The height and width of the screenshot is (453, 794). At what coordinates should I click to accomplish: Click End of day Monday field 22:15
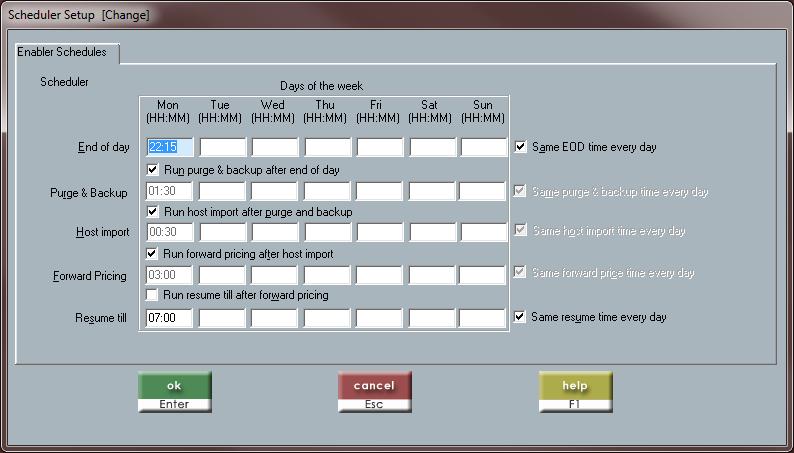(170, 147)
